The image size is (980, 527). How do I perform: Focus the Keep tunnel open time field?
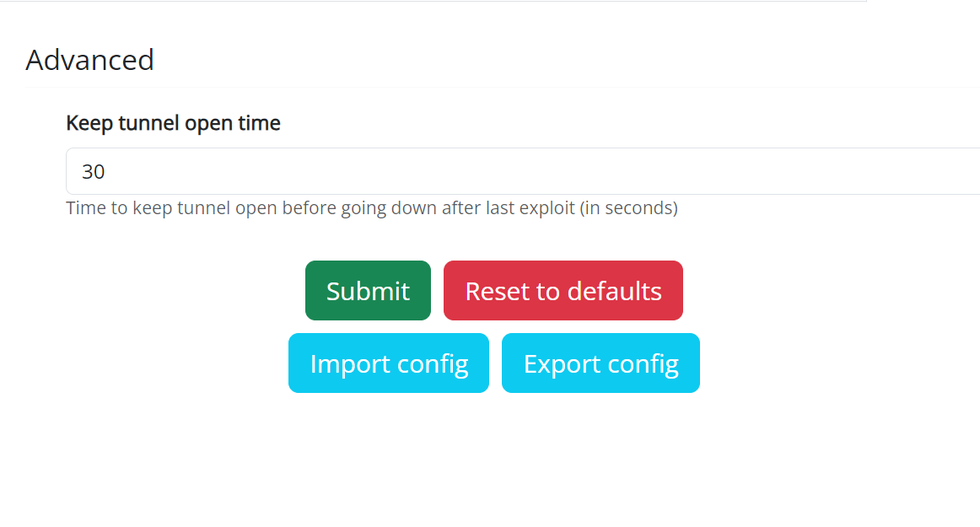[523, 172]
